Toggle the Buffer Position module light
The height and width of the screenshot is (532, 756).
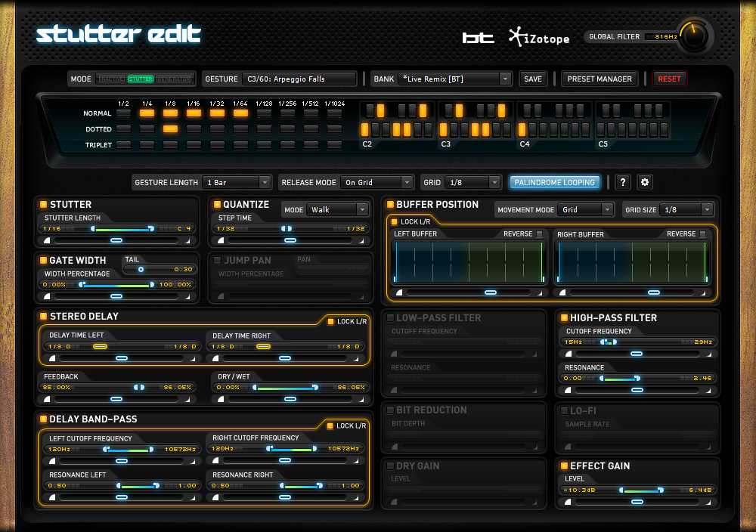[x=391, y=204]
